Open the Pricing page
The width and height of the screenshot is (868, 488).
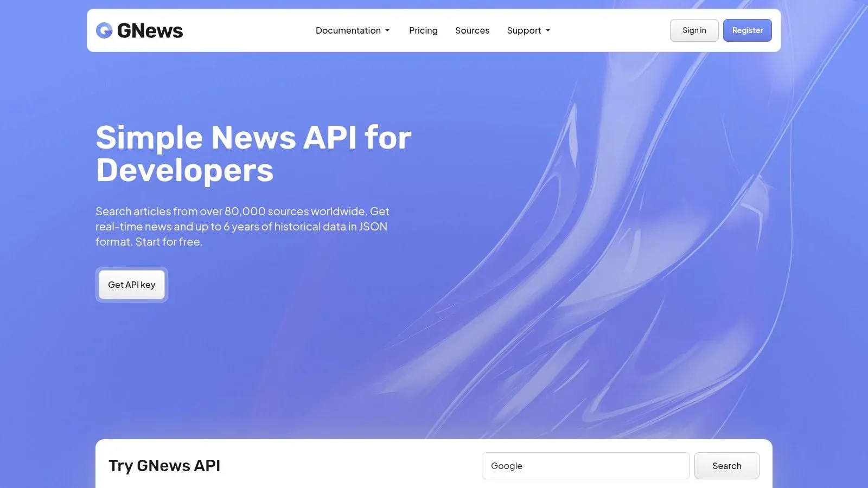423,30
